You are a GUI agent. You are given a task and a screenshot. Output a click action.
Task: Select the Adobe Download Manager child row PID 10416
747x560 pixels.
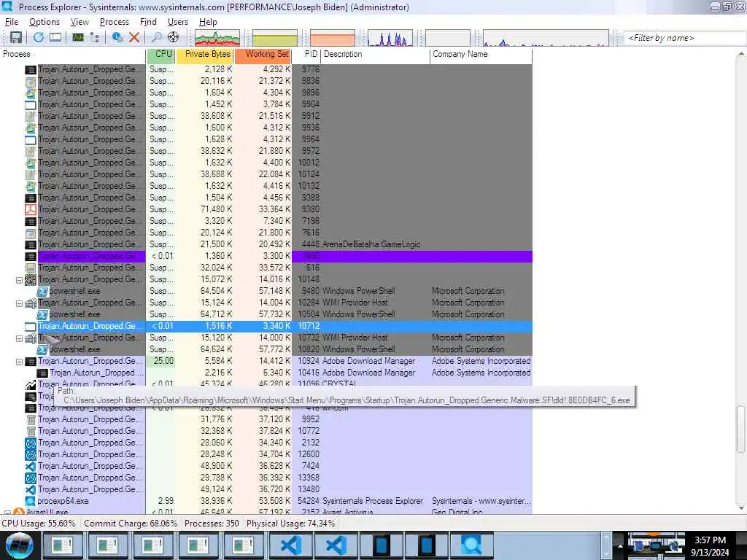click(266, 373)
